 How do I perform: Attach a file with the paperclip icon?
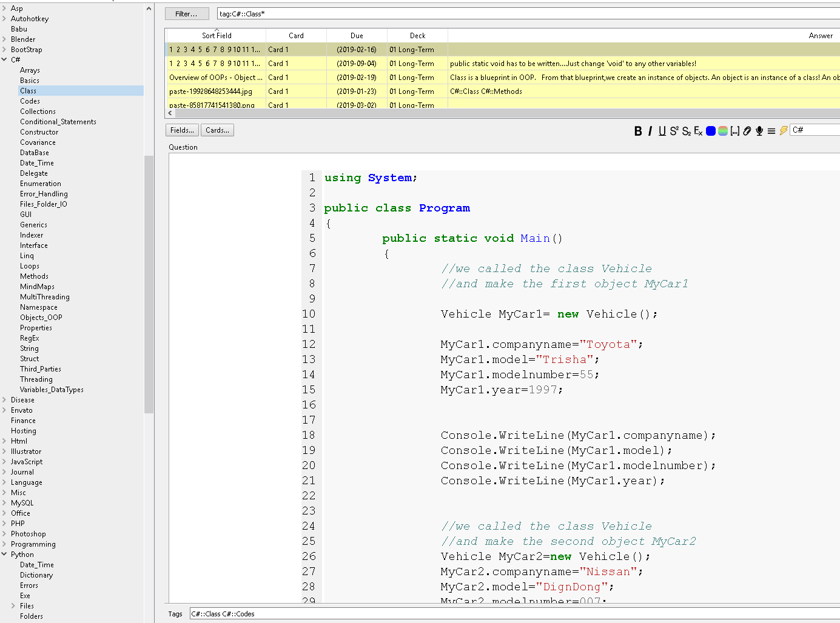[747, 130]
